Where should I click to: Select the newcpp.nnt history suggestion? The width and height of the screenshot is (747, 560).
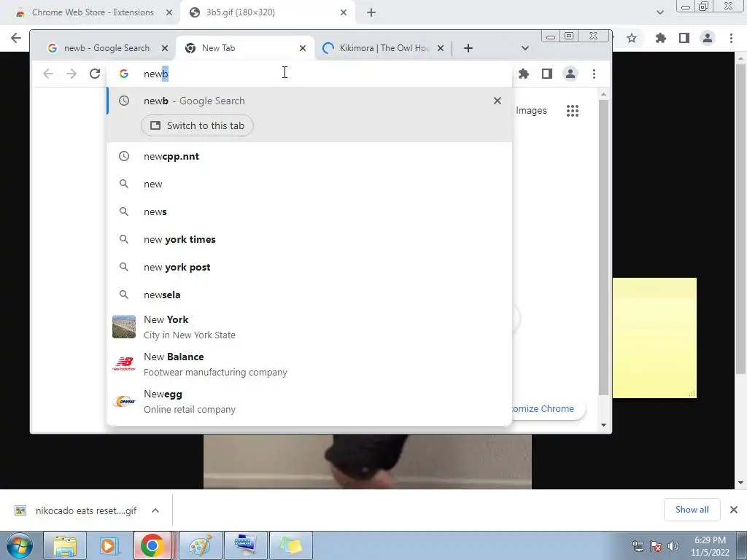309,156
